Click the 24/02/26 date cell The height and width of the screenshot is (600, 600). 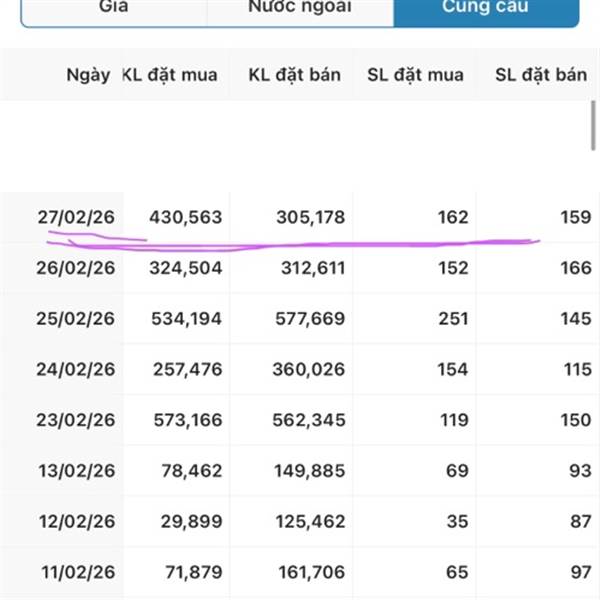76,369
